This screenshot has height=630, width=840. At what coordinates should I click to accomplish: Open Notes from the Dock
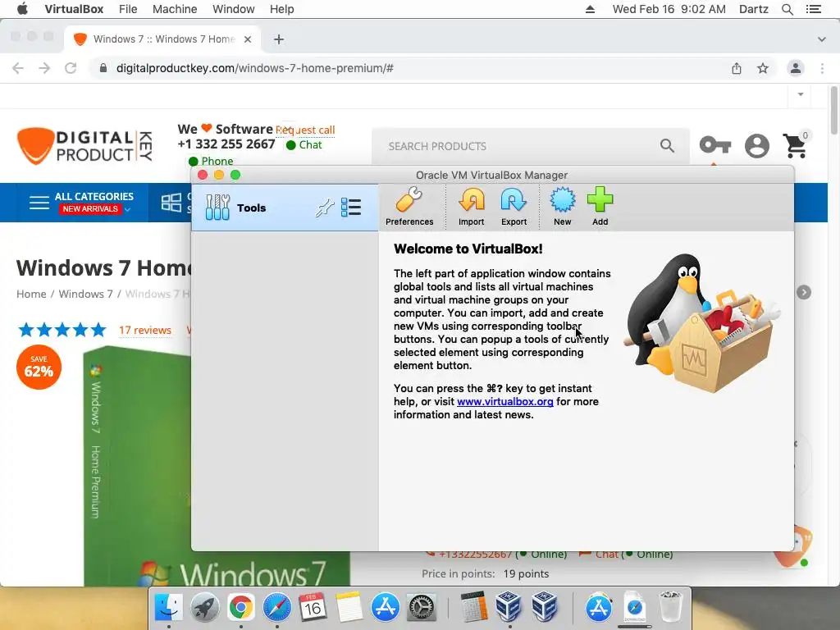349,608
